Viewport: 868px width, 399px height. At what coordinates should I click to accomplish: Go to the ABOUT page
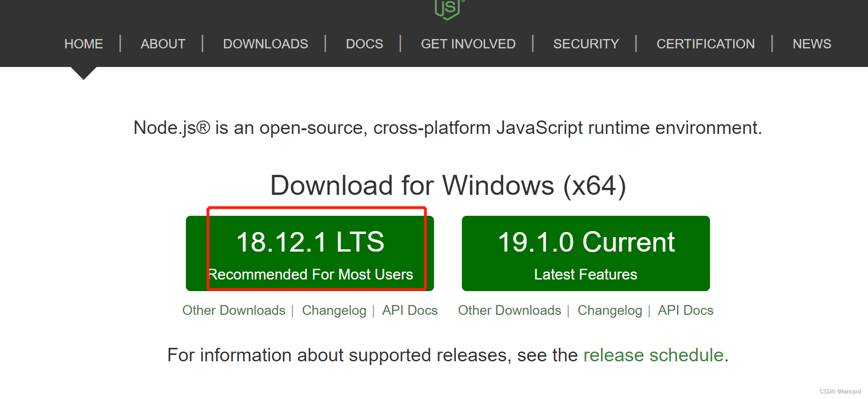163,44
